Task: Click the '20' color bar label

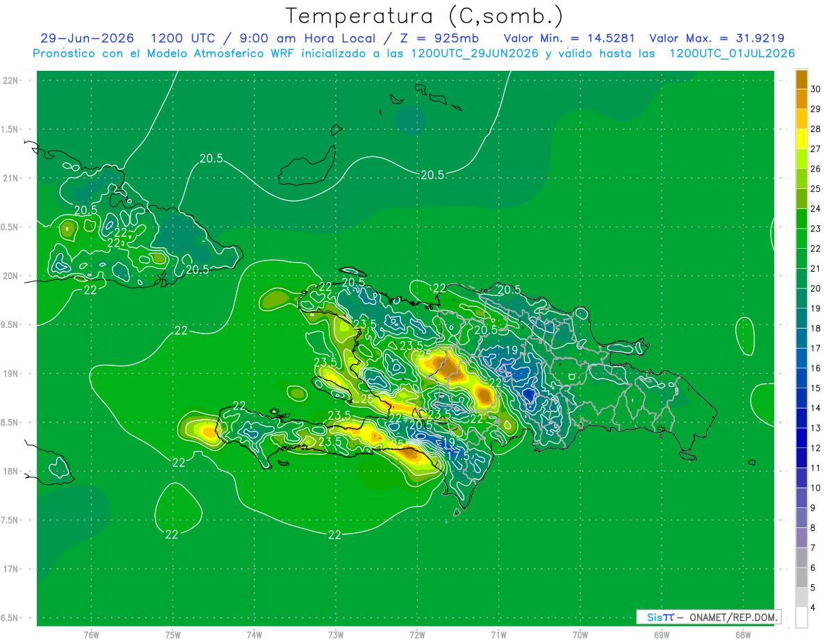Action: click(x=816, y=288)
